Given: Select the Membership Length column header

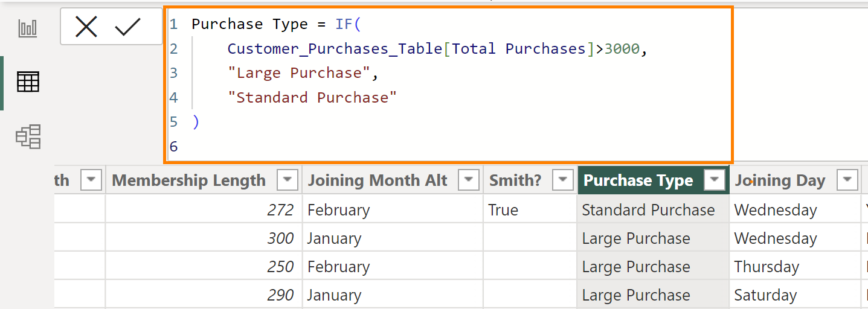Looking at the screenshot, I should coord(188,180).
